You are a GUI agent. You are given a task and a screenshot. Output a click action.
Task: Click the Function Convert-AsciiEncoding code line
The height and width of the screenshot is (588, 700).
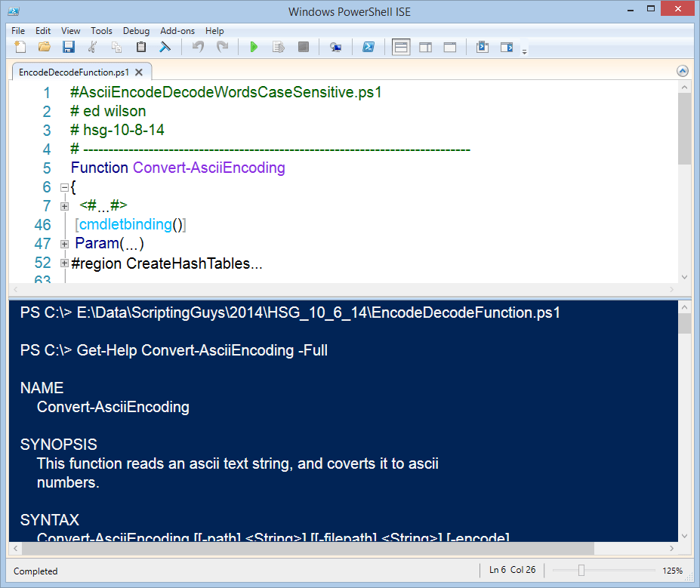point(177,168)
